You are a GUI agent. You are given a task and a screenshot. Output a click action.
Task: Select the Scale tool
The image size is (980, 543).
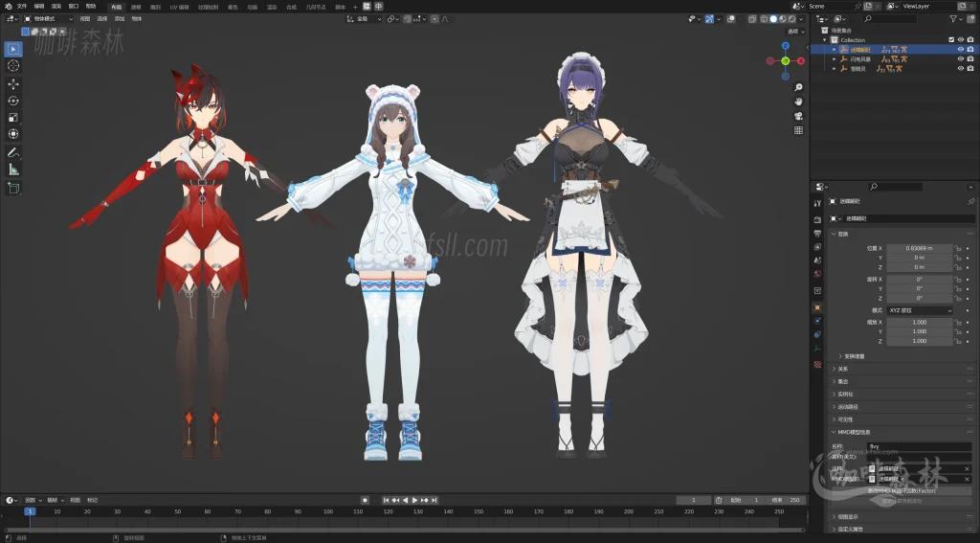click(13, 117)
